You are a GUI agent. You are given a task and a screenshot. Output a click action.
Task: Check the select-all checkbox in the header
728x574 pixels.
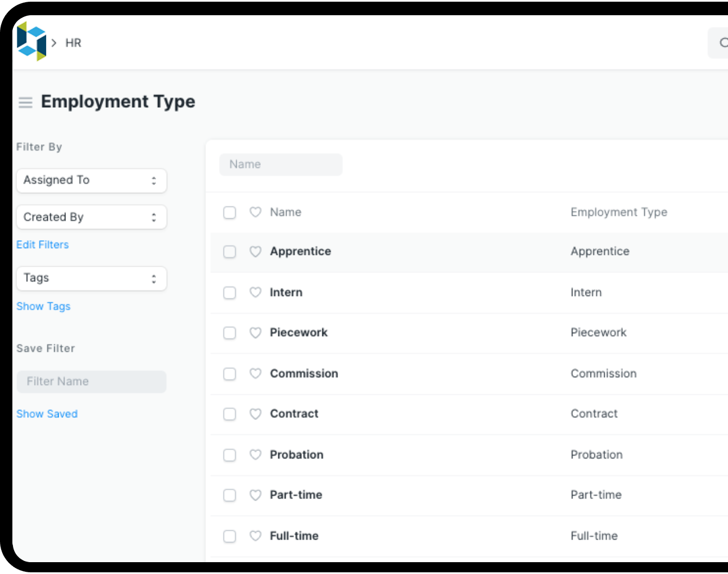point(229,213)
